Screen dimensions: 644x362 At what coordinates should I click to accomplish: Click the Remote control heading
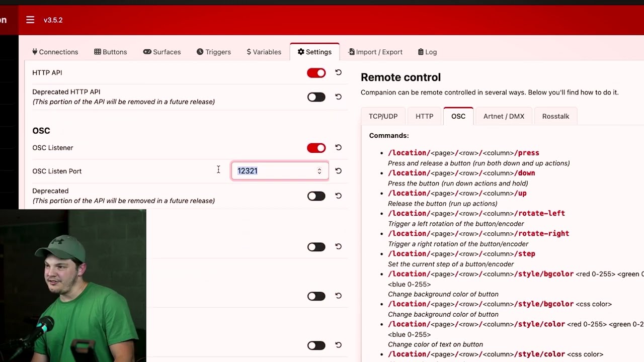click(400, 77)
